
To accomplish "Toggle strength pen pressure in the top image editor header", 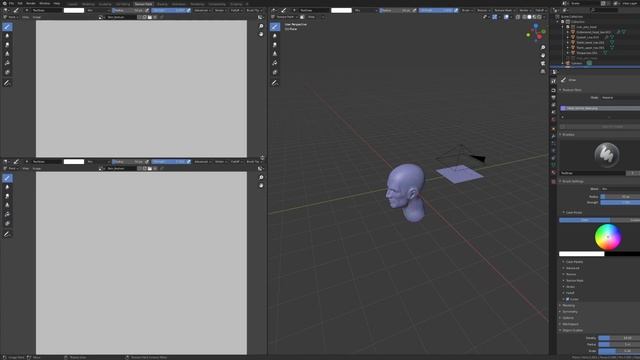I will (189, 10).
